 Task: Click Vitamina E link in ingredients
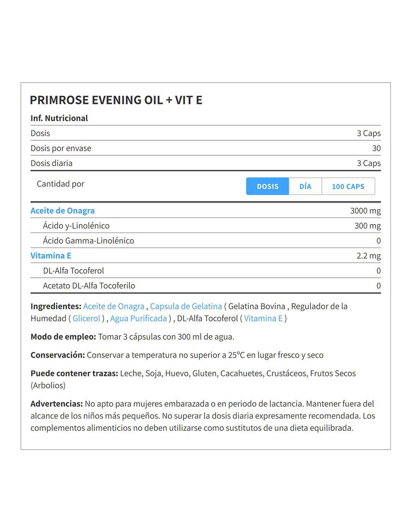(x=263, y=318)
